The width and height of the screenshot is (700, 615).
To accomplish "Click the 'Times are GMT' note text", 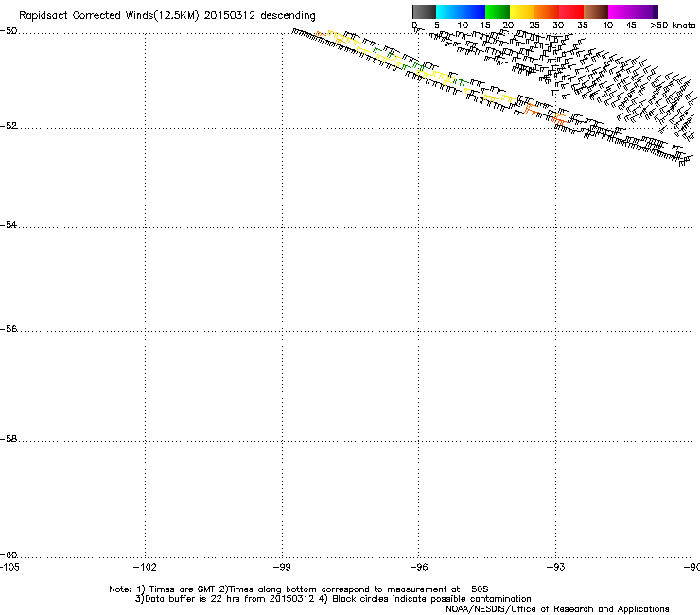I will click(183, 589).
